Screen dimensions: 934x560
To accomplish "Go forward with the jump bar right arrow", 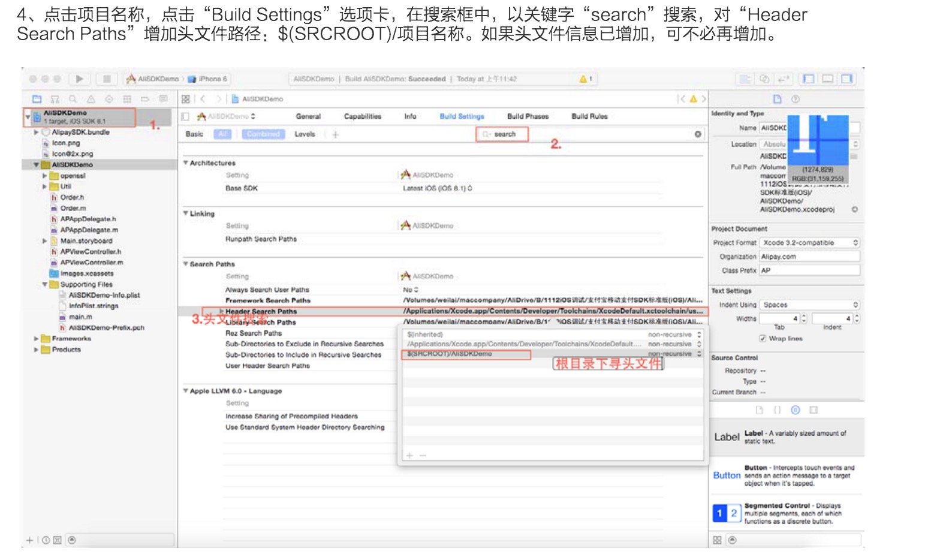I will click(x=219, y=99).
